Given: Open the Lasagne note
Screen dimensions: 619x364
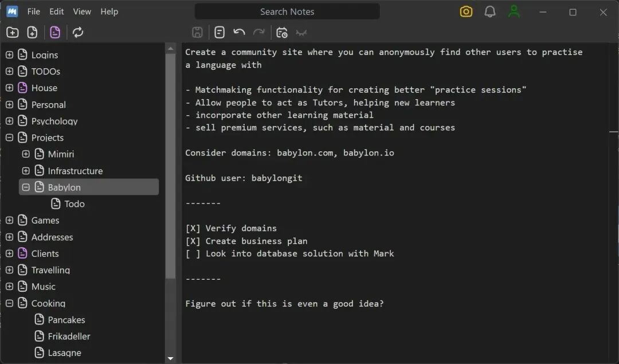Looking at the screenshot, I should 64,353.
